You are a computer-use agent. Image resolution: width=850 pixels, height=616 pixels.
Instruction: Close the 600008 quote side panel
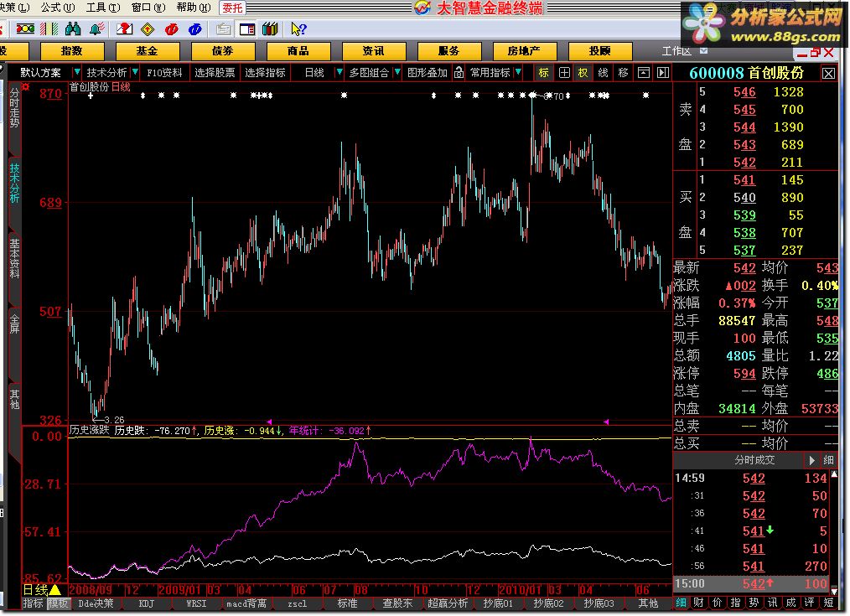(x=828, y=73)
